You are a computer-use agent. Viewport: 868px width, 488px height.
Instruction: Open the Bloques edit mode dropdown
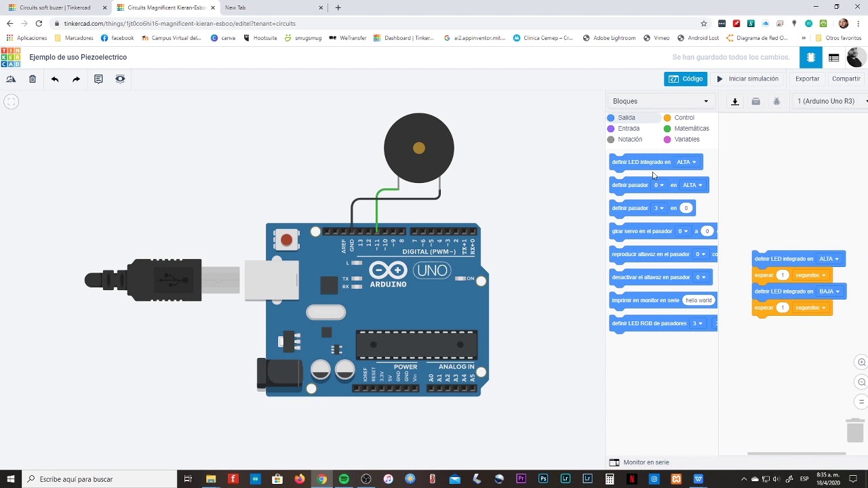(660, 102)
